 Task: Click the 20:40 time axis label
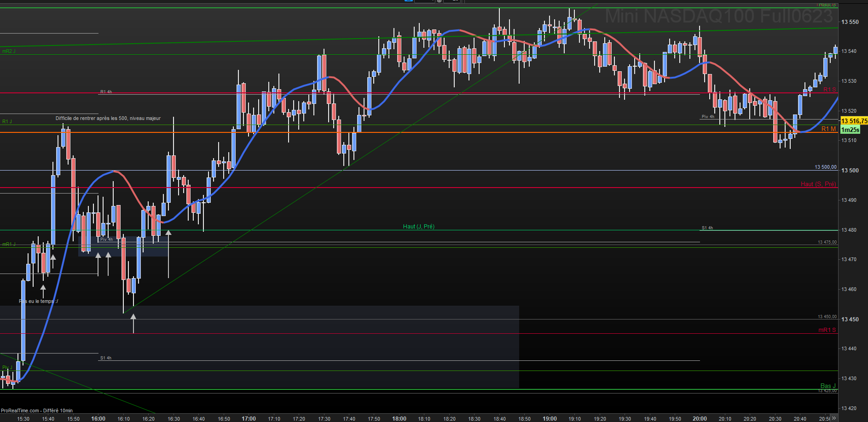pyautogui.click(x=800, y=419)
